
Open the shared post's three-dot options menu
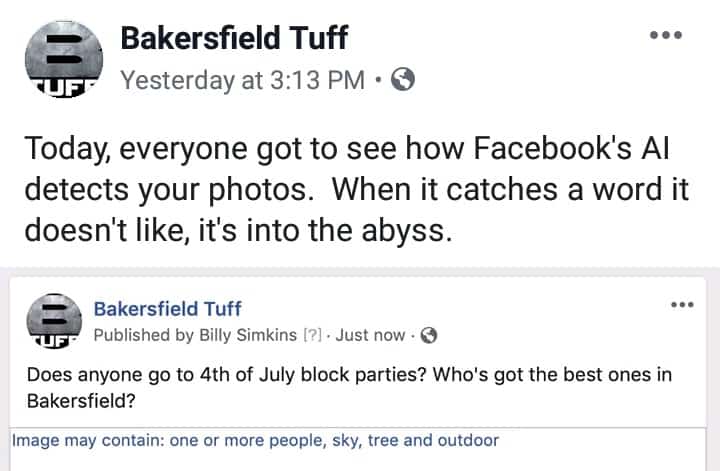[x=682, y=304]
